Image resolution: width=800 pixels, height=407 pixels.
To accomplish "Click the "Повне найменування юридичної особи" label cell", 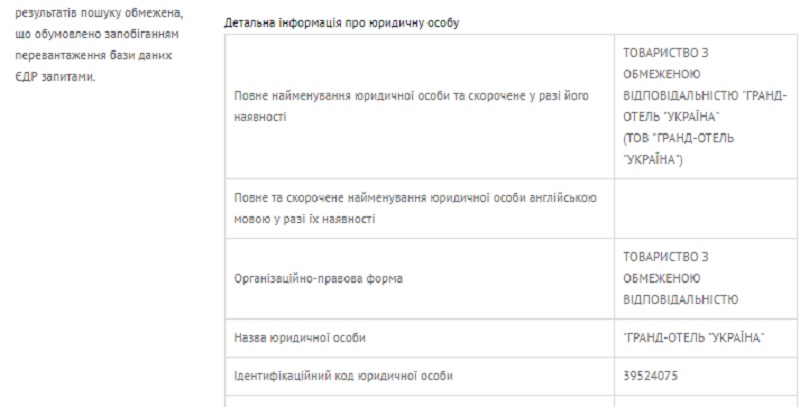I will (x=410, y=105).
